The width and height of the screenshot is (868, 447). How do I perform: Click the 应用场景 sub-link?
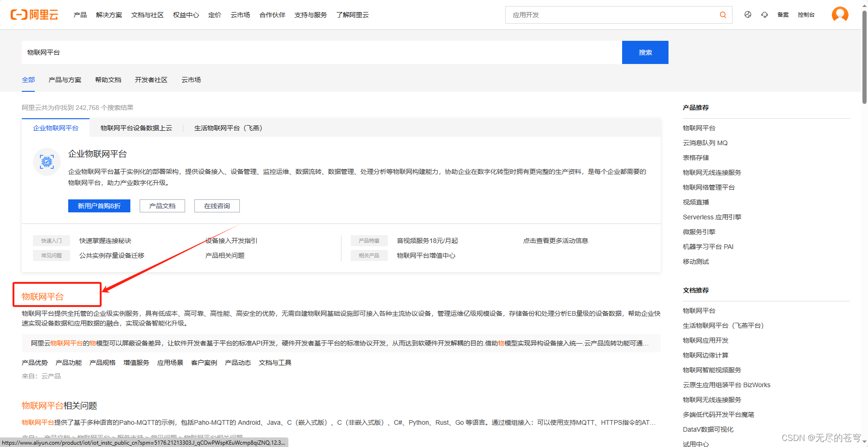[x=170, y=363]
